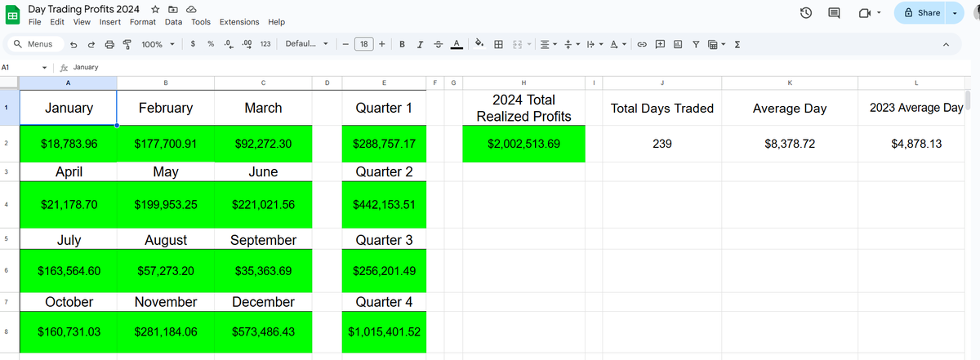Select the December cell $573,486.43
Viewport: 980px width, 360px height.
coord(263,332)
